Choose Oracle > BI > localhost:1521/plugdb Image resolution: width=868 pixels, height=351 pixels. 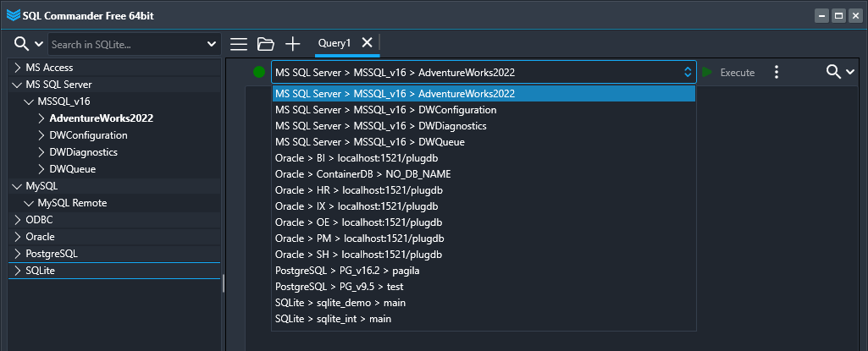point(484,158)
